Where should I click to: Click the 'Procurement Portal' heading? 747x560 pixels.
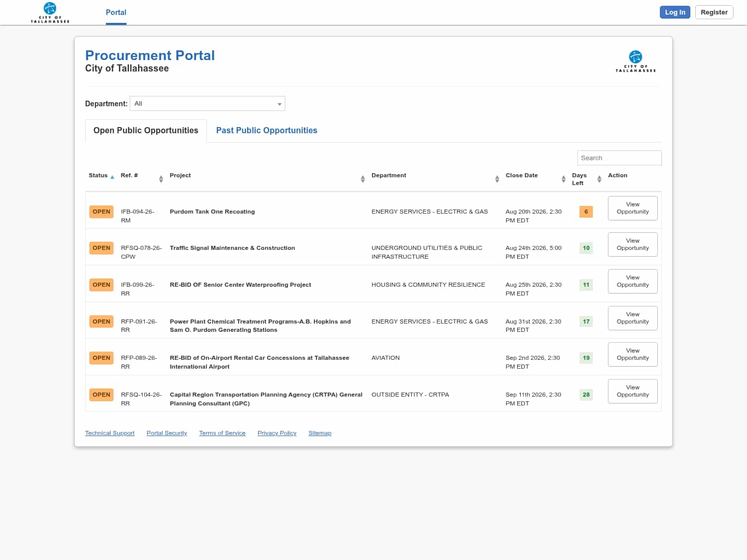(150, 55)
